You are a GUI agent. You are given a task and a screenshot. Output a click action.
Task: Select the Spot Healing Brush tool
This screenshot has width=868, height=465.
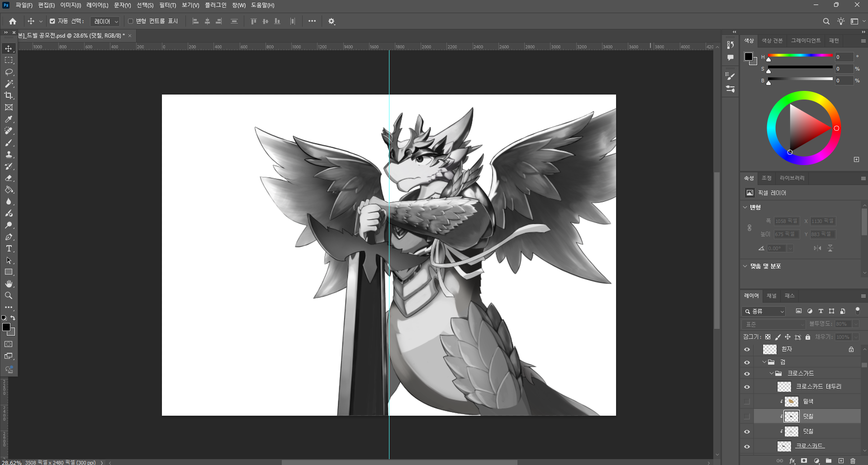[x=9, y=131]
